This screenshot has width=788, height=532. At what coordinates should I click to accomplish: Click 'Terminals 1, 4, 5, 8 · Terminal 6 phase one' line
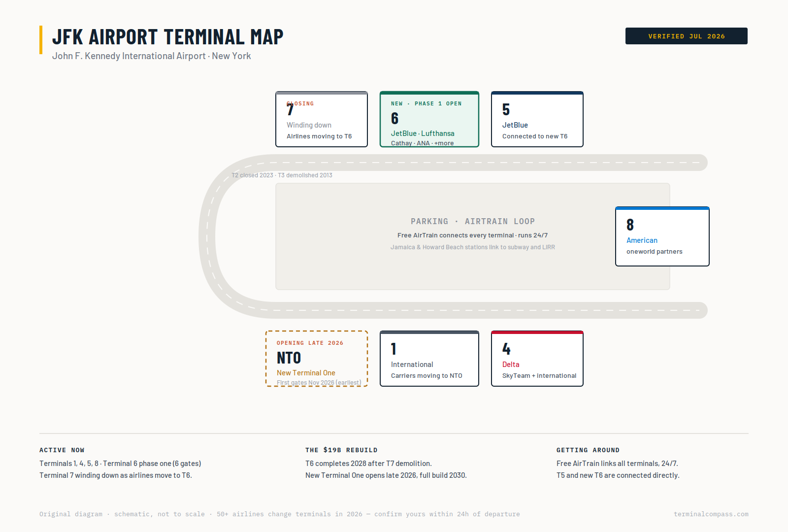pyautogui.click(x=120, y=464)
